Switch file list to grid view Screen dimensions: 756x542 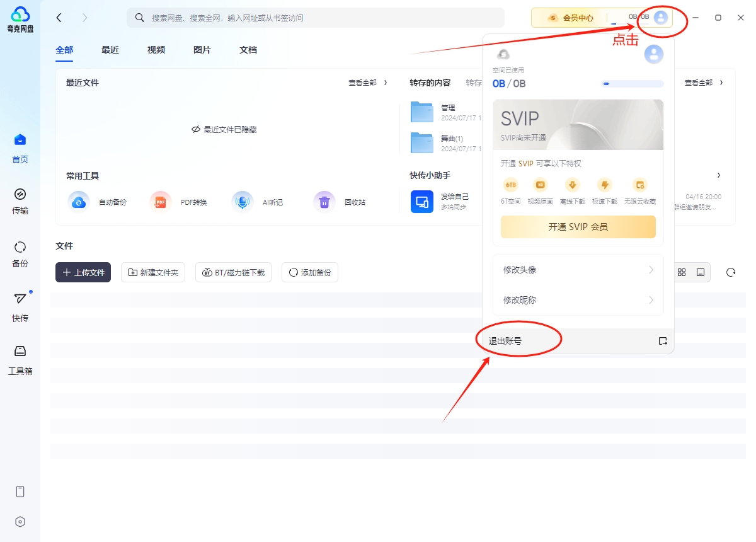click(682, 272)
